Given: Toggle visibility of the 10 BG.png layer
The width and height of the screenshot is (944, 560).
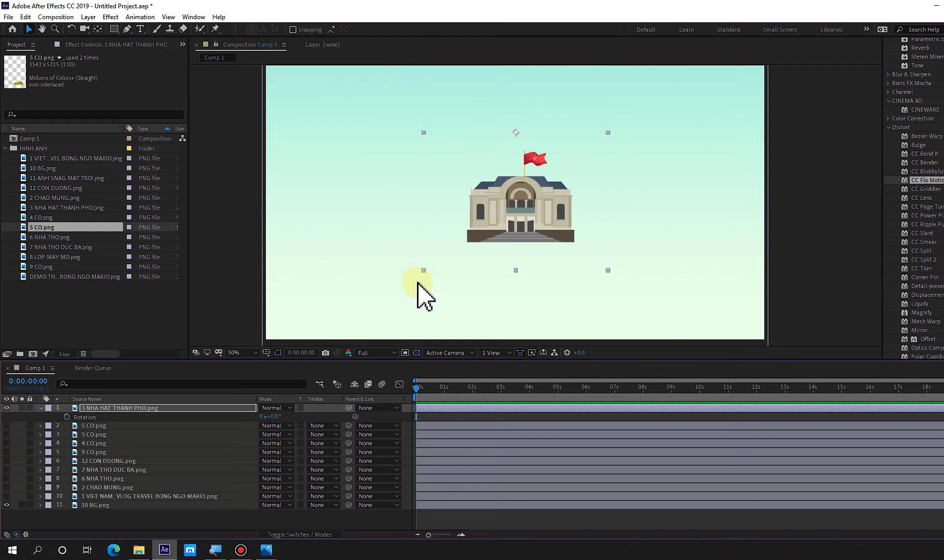Looking at the screenshot, I should click(6, 504).
